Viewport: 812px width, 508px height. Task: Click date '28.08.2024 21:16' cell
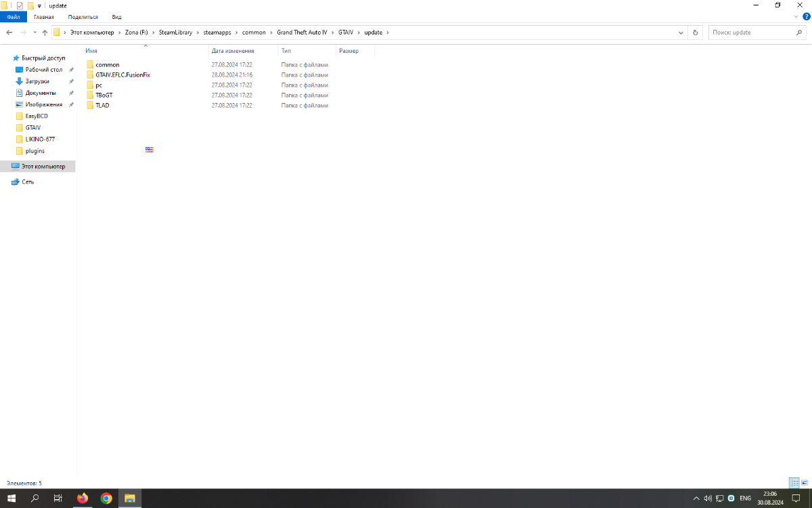(x=232, y=75)
